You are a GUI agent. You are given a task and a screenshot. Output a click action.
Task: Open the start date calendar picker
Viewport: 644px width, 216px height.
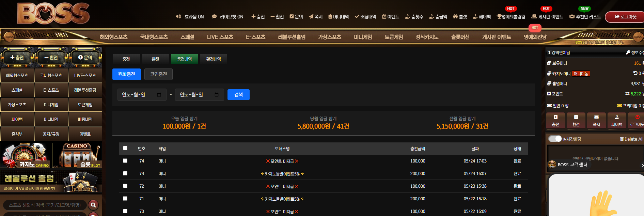click(x=159, y=95)
